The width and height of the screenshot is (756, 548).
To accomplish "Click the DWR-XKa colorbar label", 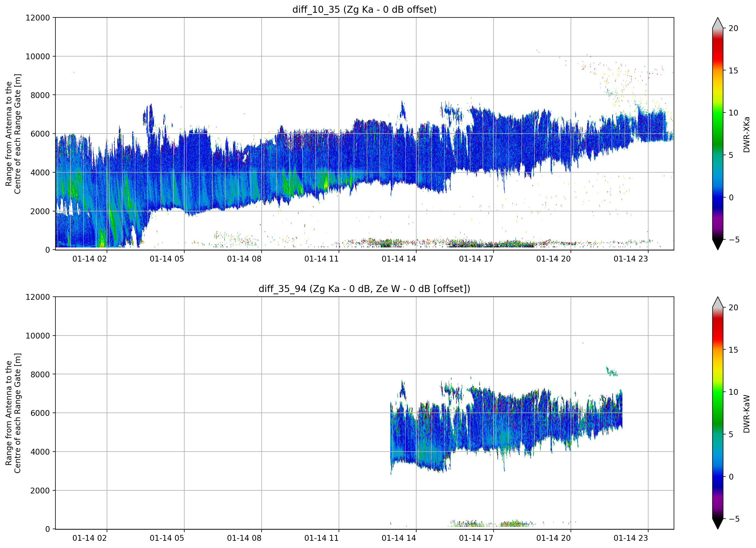I will [x=747, y=134].
